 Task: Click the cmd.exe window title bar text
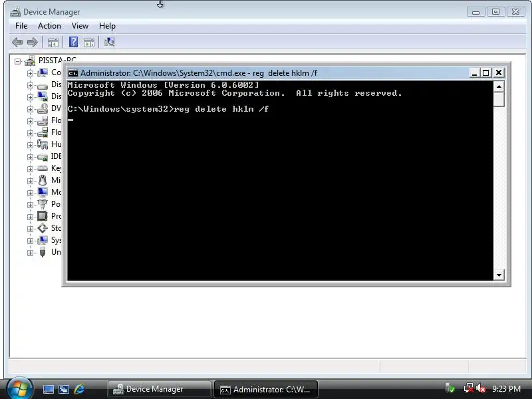click(199, 73)
